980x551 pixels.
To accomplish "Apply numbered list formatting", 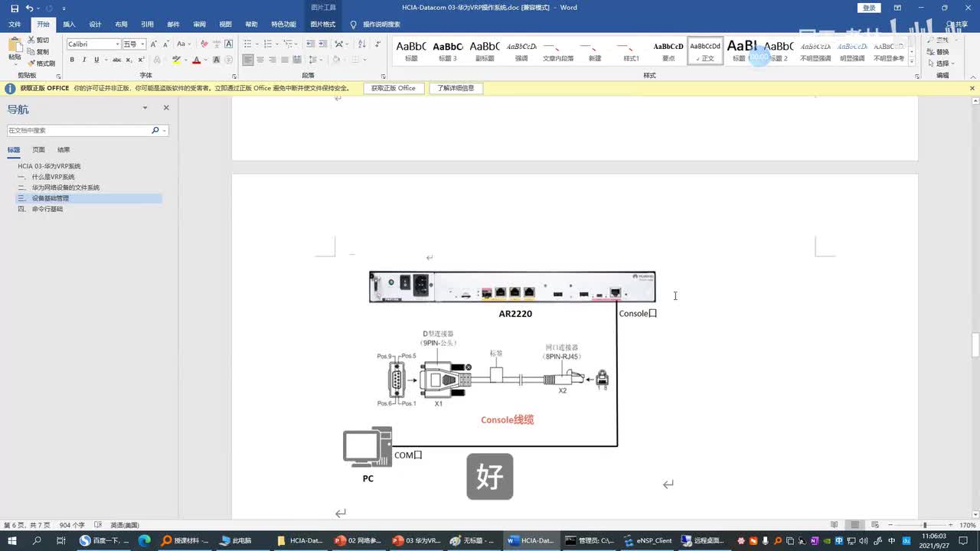I will (269, 44).
